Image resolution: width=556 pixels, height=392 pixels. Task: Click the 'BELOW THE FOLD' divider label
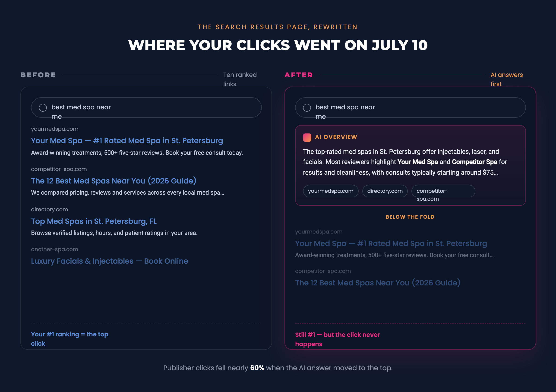pos(410,217)
